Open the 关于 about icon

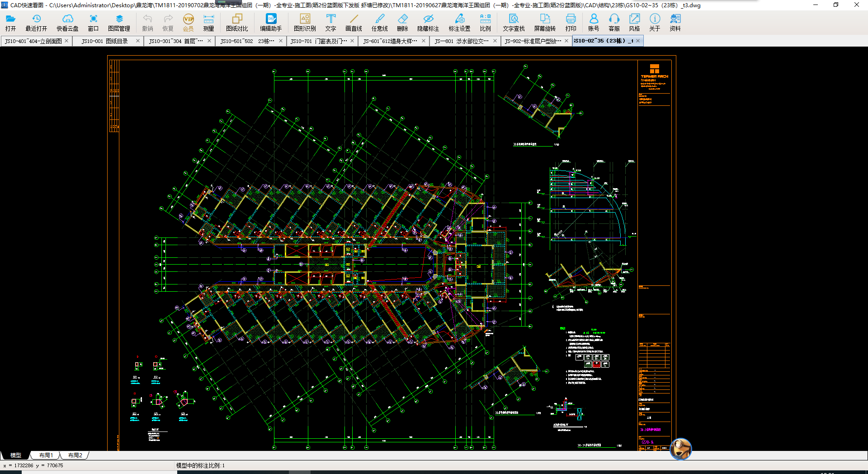coord(655,23)
